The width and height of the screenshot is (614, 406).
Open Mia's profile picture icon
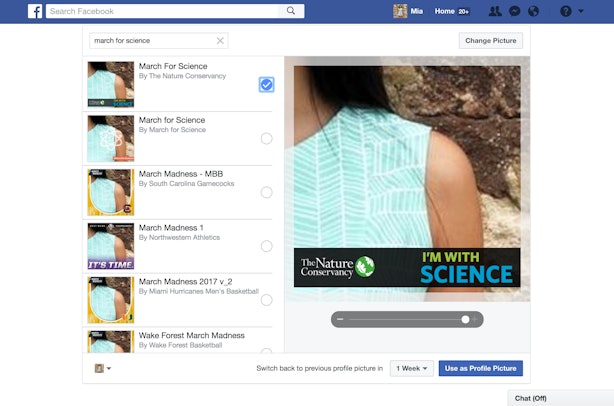pos(400,11)
